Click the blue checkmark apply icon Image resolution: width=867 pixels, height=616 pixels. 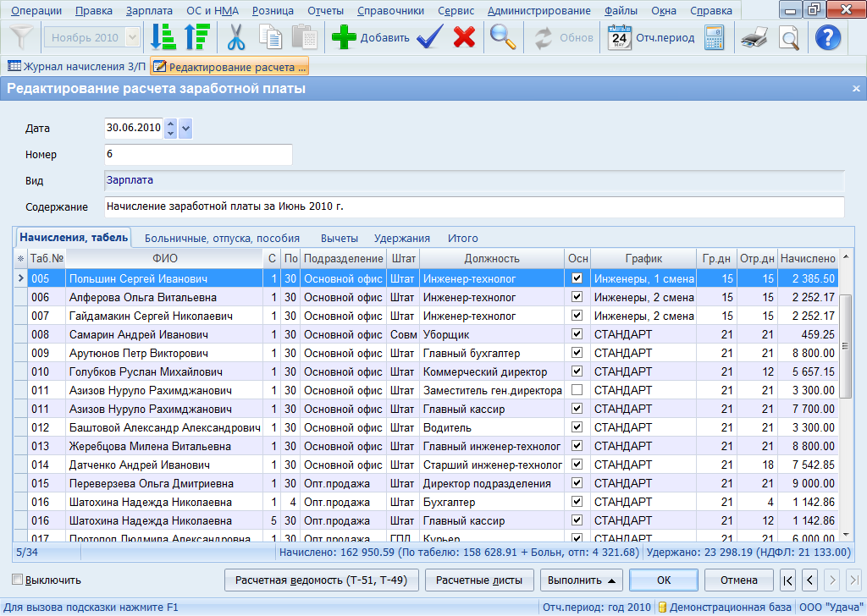point(430,37)
